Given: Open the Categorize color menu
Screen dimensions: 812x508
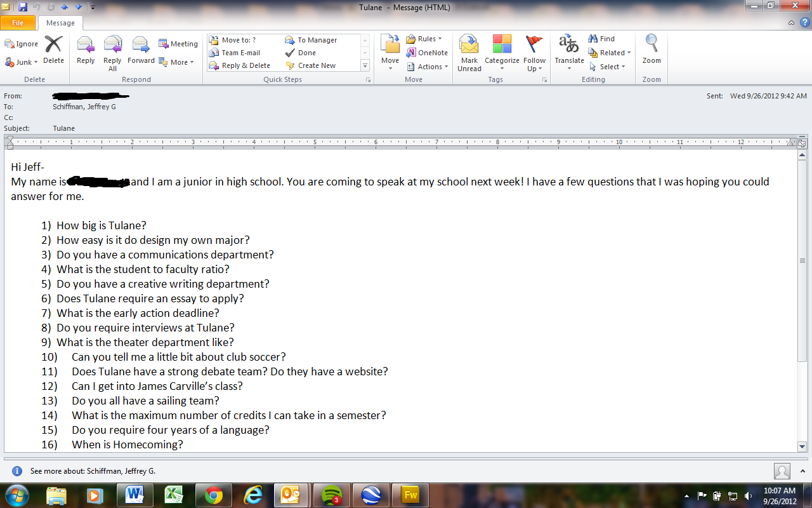Looking at the screenshot, I should 502,53.
